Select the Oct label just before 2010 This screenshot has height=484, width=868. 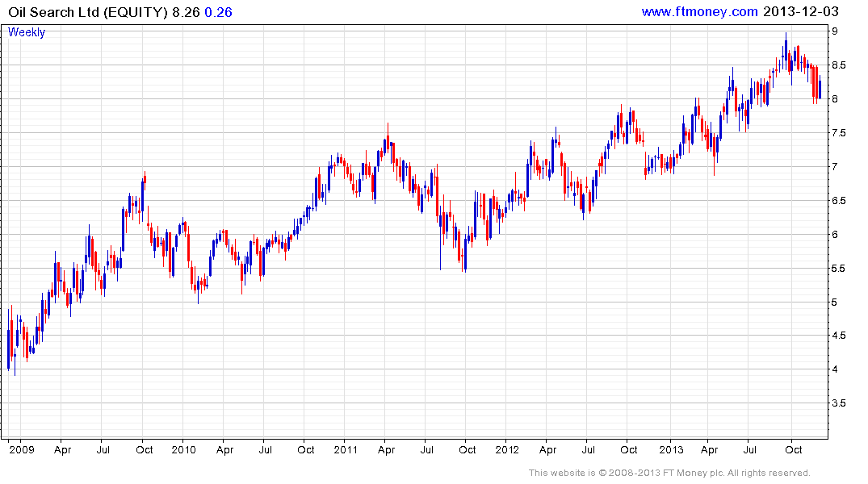[144, 449]
